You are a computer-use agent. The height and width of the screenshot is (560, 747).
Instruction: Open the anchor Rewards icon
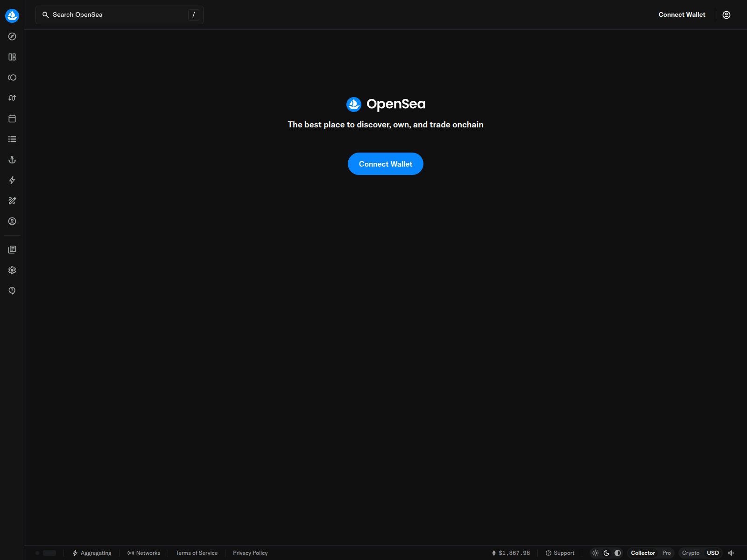pyautogui.click(x=12, y=160)
